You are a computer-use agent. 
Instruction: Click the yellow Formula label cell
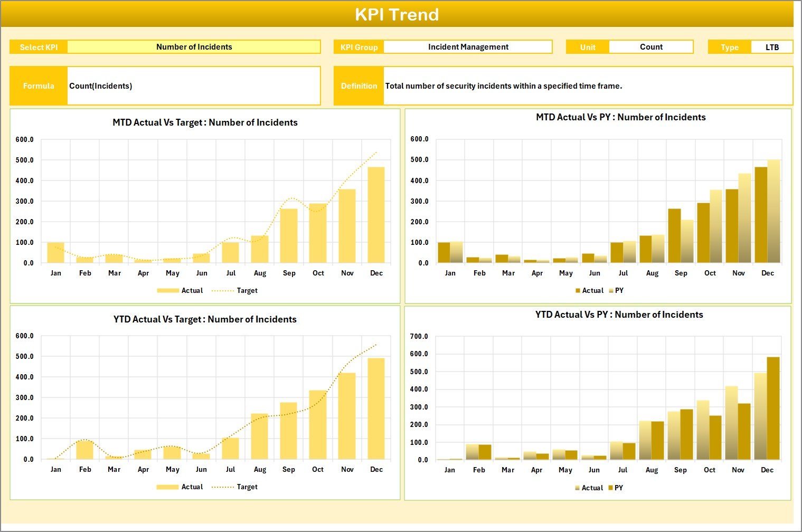coord(39,86)
